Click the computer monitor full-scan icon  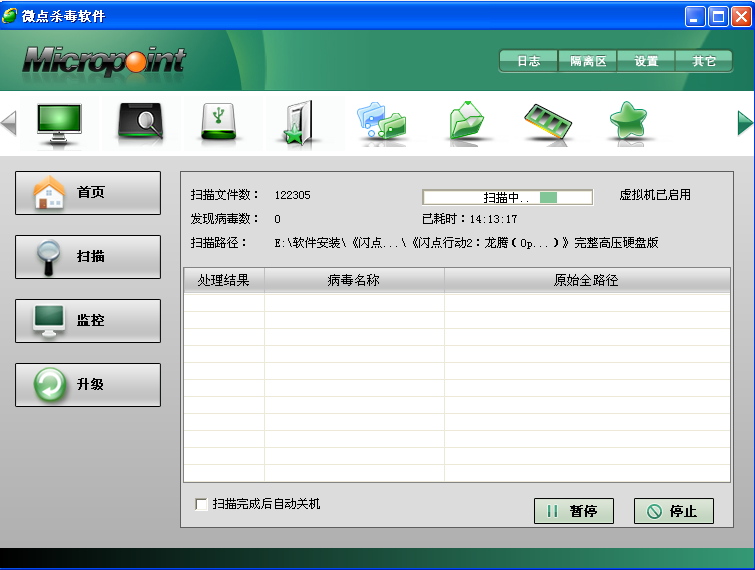59,123
